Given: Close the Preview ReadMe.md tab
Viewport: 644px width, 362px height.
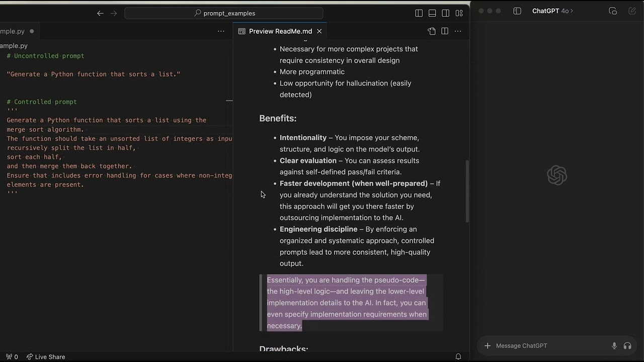Looking at the screenshot, I should 319,31.
